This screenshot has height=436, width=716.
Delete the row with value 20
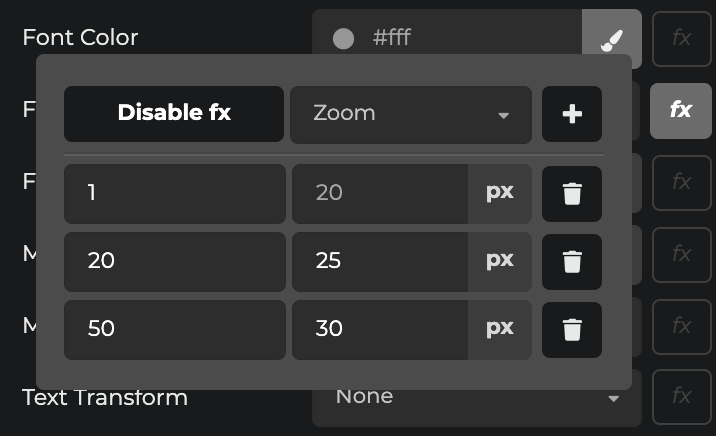tap(572, 261)
